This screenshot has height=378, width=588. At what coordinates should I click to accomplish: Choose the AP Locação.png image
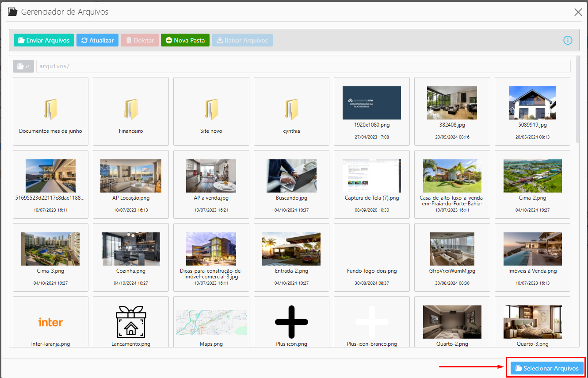click(x=131, y=176)
